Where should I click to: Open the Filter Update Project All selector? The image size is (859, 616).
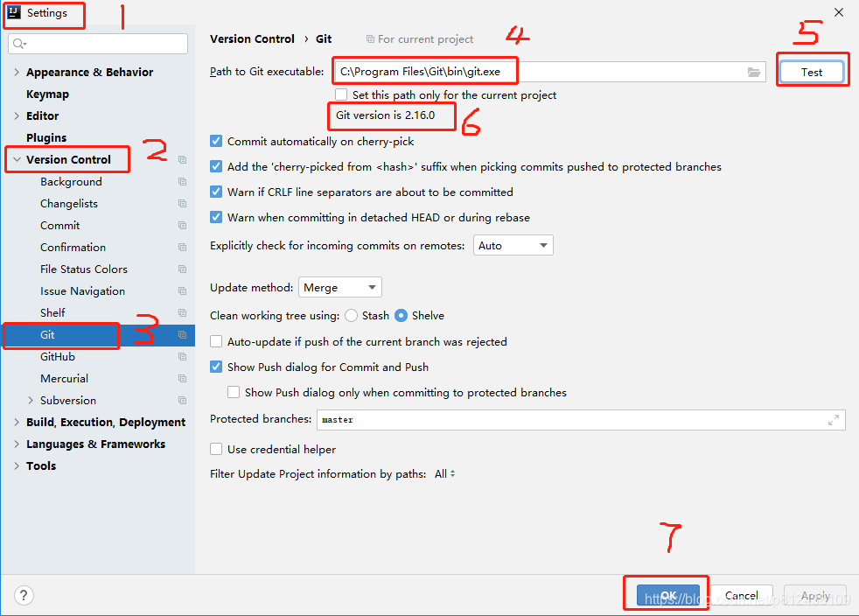click(445, 474)
